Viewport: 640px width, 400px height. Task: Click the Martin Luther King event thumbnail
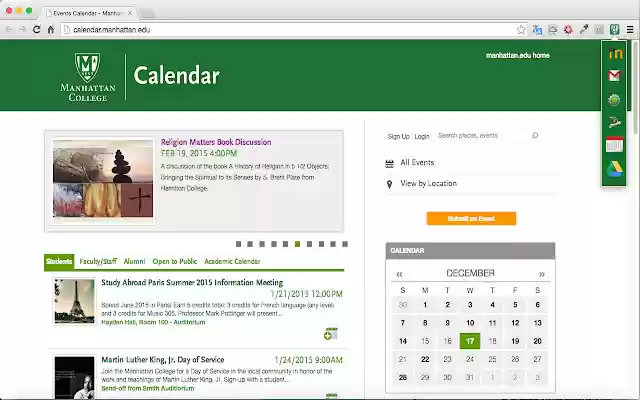pos(75,378)
